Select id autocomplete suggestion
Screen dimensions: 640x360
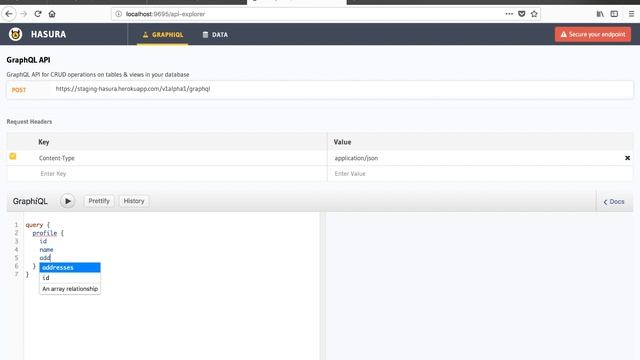tap(70, 278)
